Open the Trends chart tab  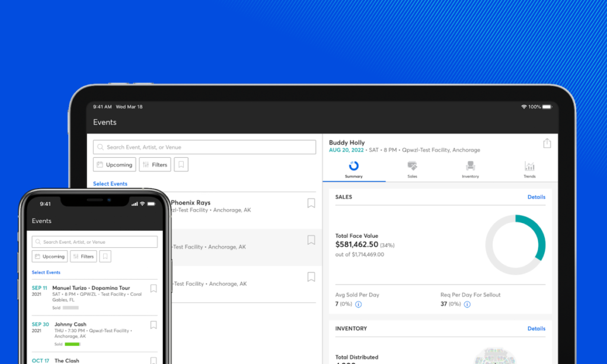[x=529, y=167]
